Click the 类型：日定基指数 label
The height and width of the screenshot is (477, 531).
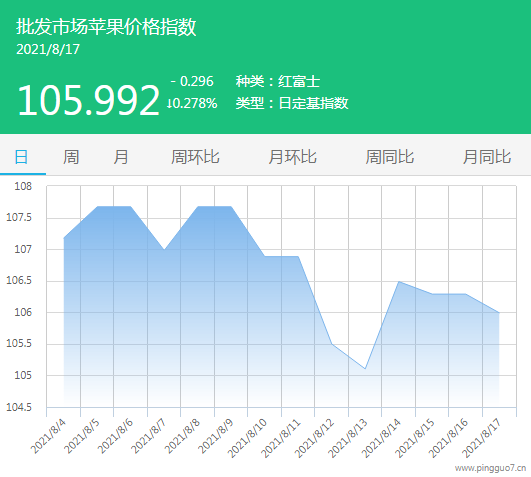pyautogui.click(x=292, y=103)
